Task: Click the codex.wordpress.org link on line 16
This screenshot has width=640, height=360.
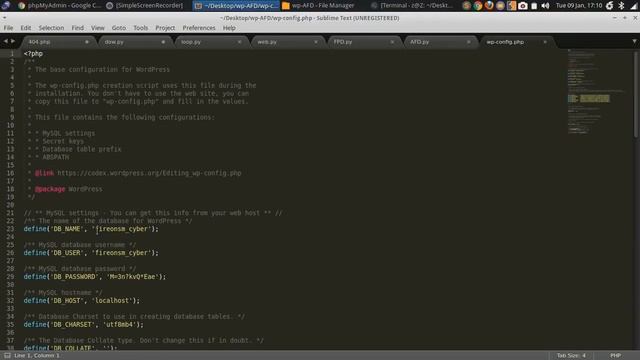Action: [149, 173]
